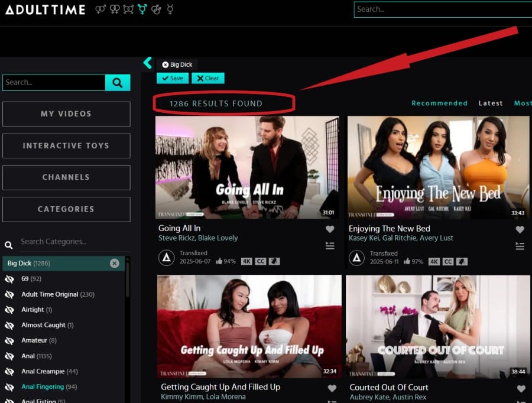The width and height of the screenshot is (532, 403).
Task: Add Enjoying The New Bed to a playlist
Action: coord(520,246)
